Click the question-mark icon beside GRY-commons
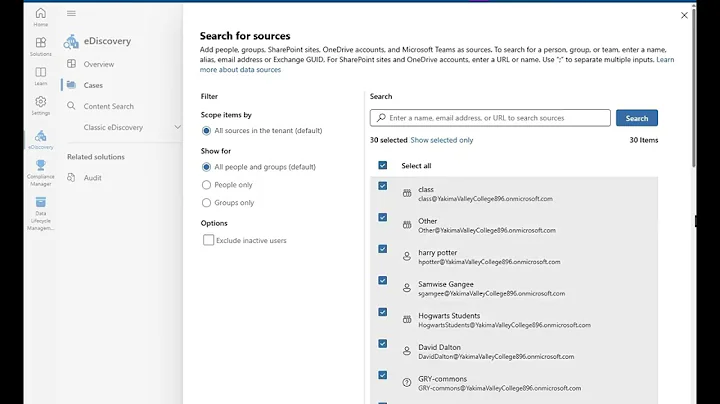This screenshot has height=404, width=720. click(x=407, y=382)
